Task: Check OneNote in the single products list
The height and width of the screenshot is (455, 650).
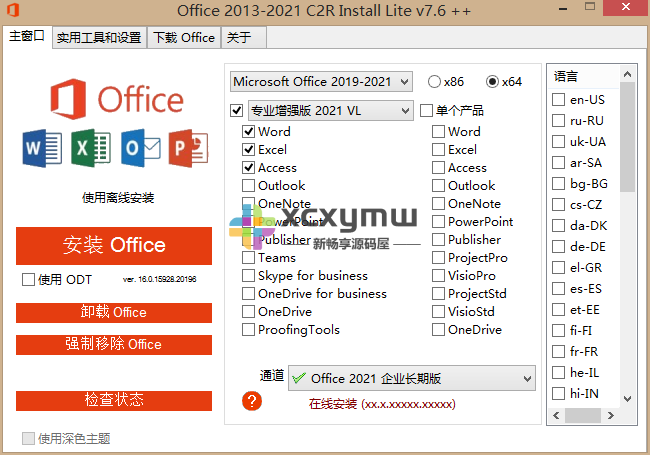Action: [x=438, y=203]
